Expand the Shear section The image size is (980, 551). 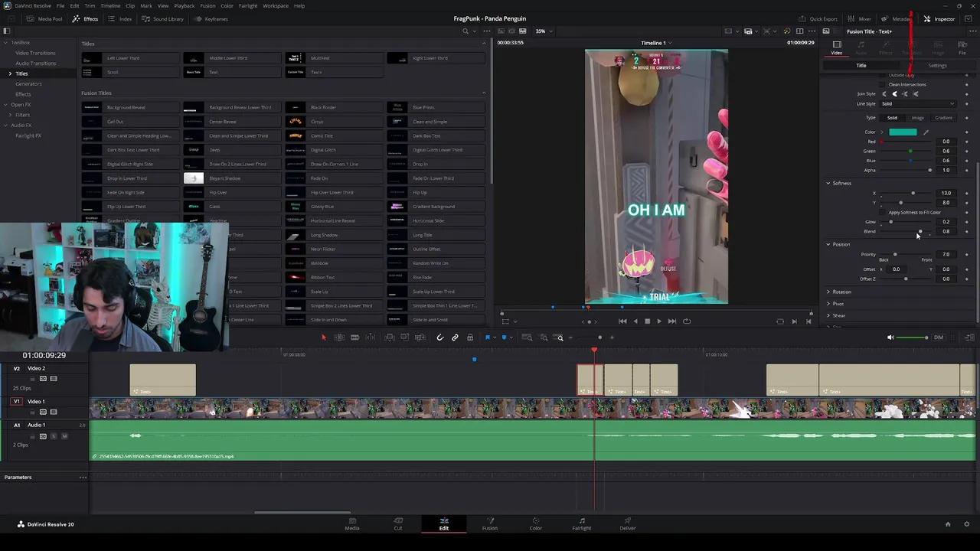click(828, 315)
